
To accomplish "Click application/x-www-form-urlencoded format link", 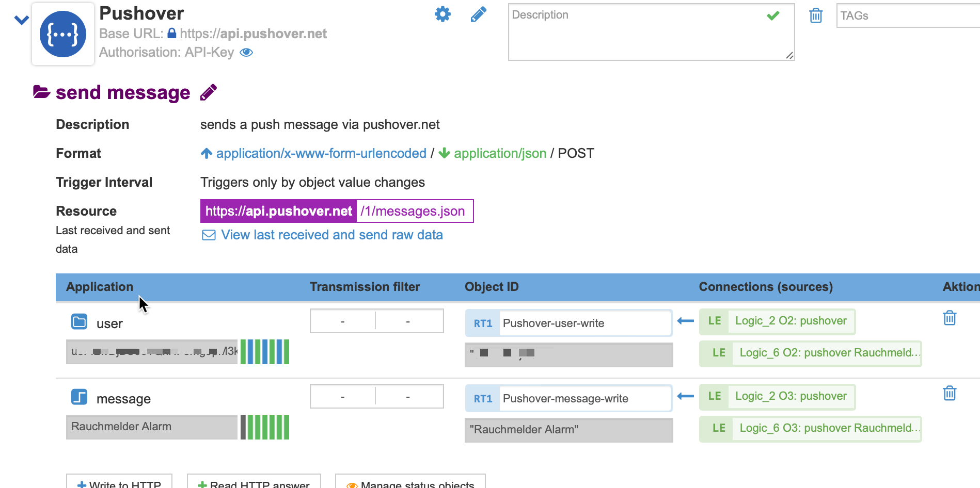I will 321,153.
